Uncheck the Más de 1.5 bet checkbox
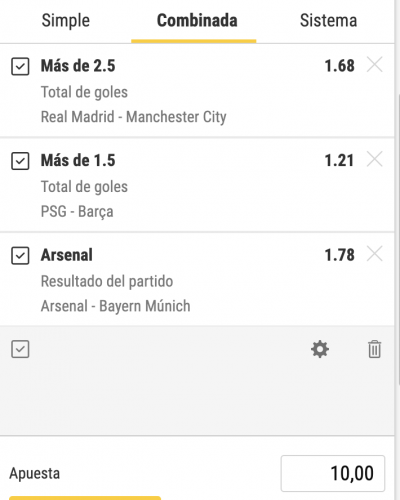Image resolution: width=400 pixels, height=500 pixels. [20, 161]
